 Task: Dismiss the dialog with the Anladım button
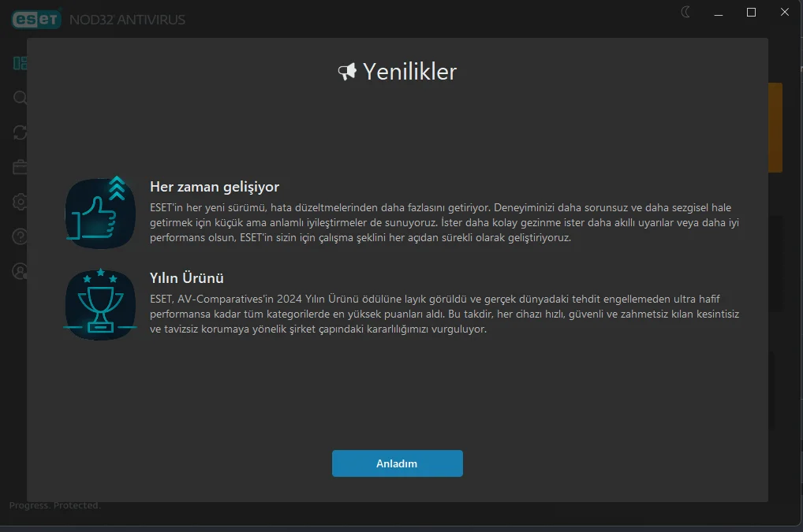click(397, 463)
